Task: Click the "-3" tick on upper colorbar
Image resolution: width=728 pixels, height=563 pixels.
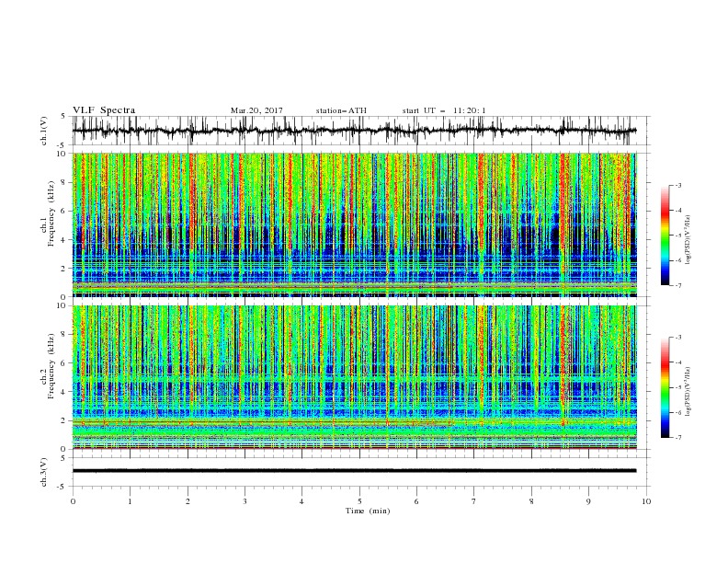Action: [x=678, y=185]
